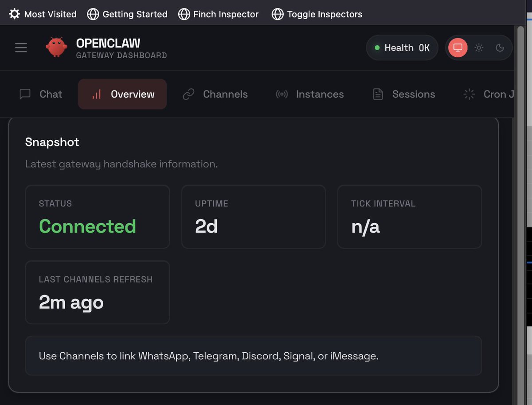Click the 2m ago refresh value

point(71,303)
